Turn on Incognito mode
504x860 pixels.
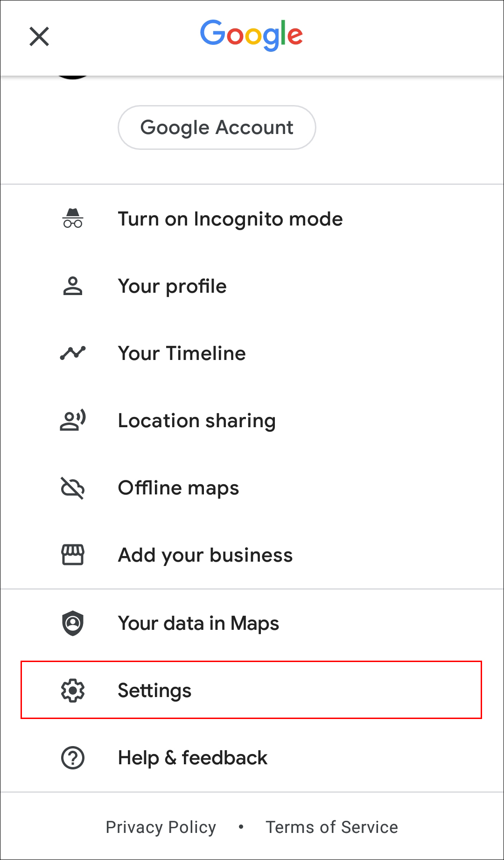(x=230, y=219)
